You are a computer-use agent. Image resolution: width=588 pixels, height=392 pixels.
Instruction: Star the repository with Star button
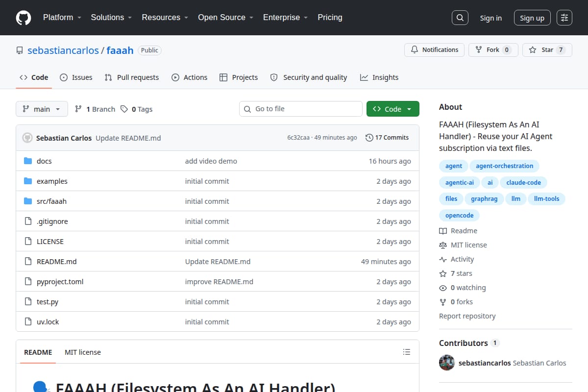[547, 50]
